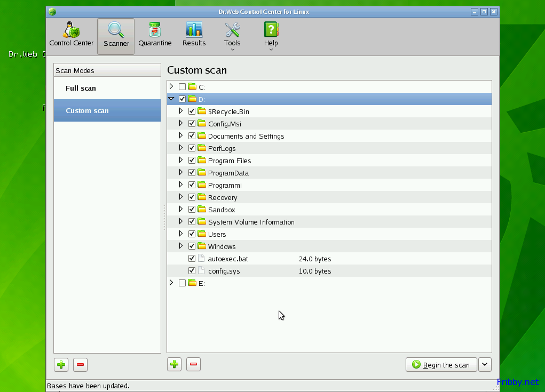Expand the Windows folder node
This screenshot has width=545, height=392.
[x=181, y=246]
